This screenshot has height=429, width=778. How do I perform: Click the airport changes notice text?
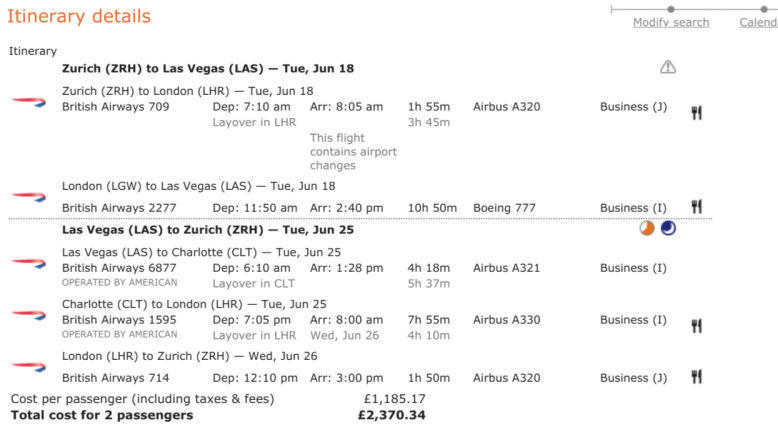point(353,152)
